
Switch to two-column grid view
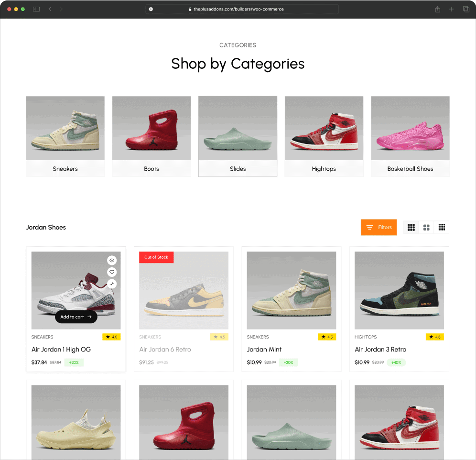pyautogui.click(x=426, y=227)
